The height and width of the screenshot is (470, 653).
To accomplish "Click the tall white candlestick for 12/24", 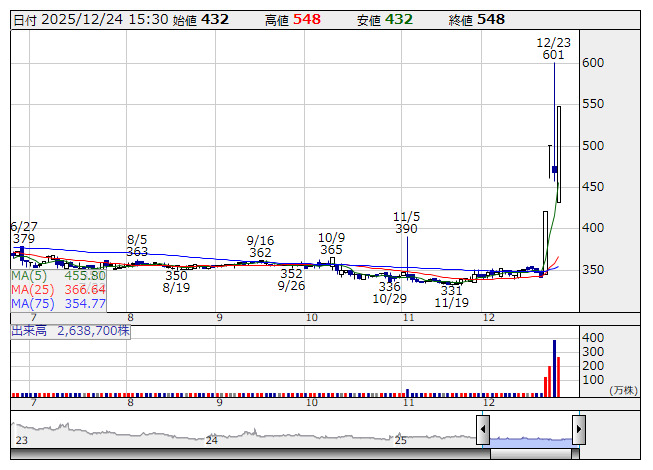I will (x=559, y=153).
